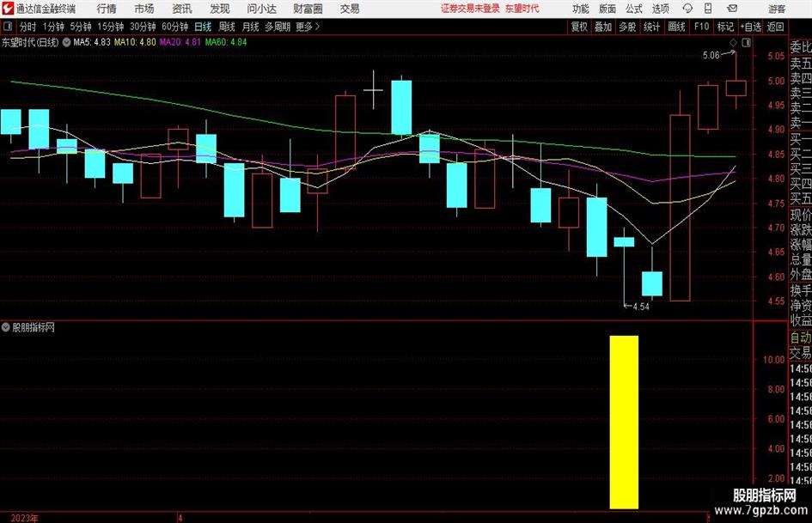The image size is (812, 523).
Task: Open the 交易 menu
Action: [350, 9]
